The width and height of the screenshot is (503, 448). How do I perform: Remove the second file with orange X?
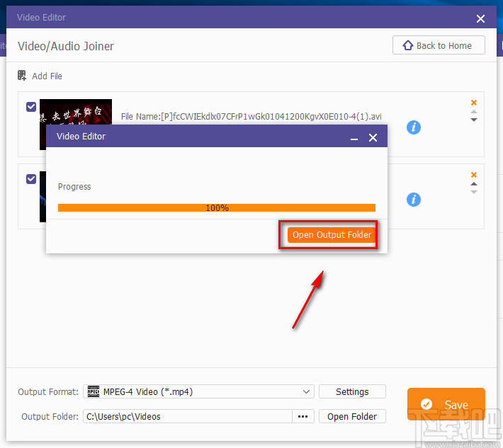pyautogui.click(x=473, y=175)
